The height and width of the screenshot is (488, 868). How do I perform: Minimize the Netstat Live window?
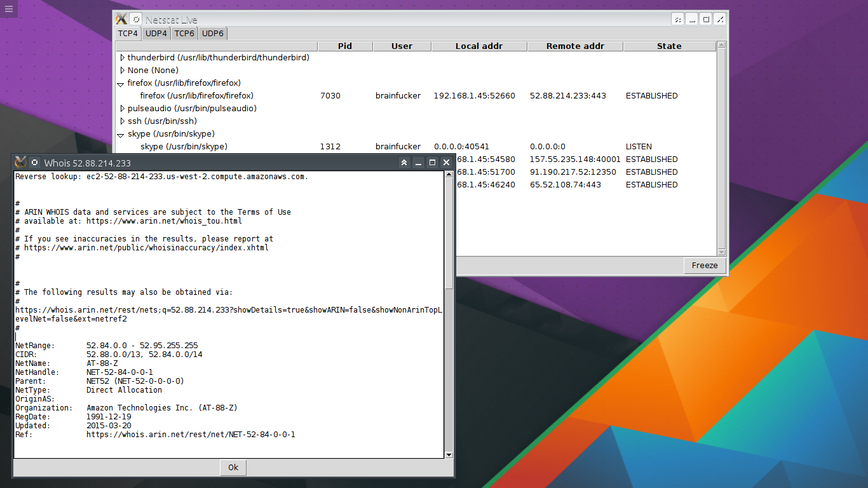(x=691, y=20)
